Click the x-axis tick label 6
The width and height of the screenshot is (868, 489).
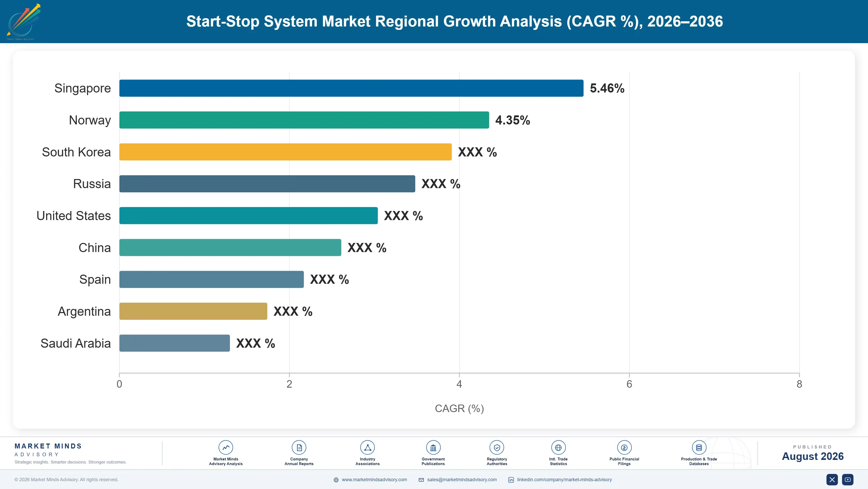tap(629, 384)
